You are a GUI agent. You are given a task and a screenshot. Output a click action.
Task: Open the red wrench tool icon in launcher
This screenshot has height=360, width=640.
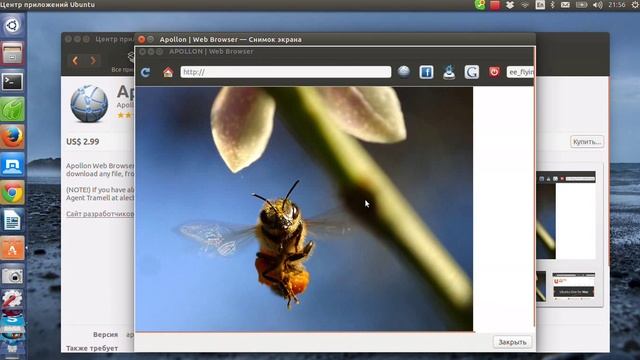pos(12,299)
